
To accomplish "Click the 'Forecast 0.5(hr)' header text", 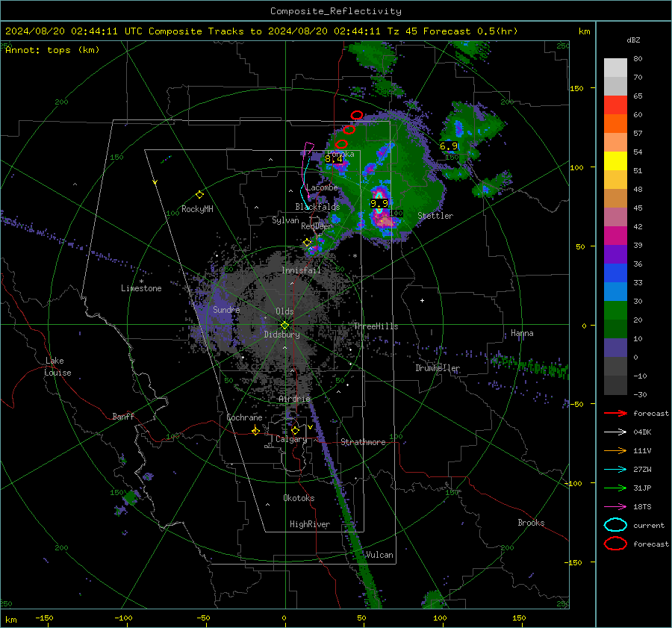I will [470, 31].
